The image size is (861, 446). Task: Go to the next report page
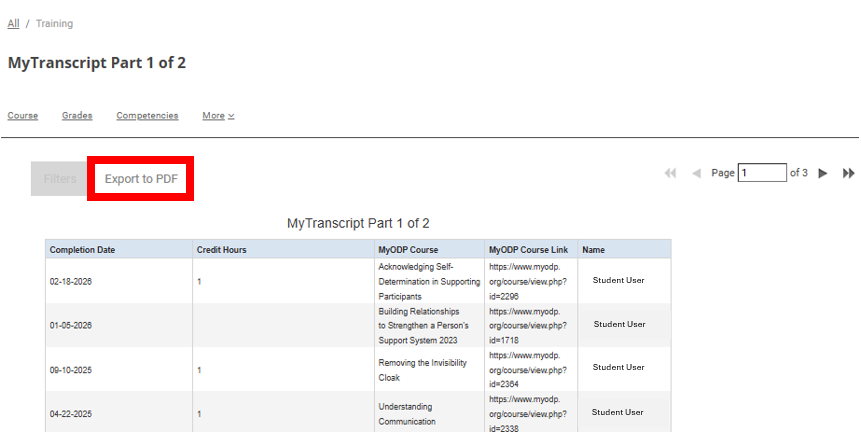(x=823, y=173)
